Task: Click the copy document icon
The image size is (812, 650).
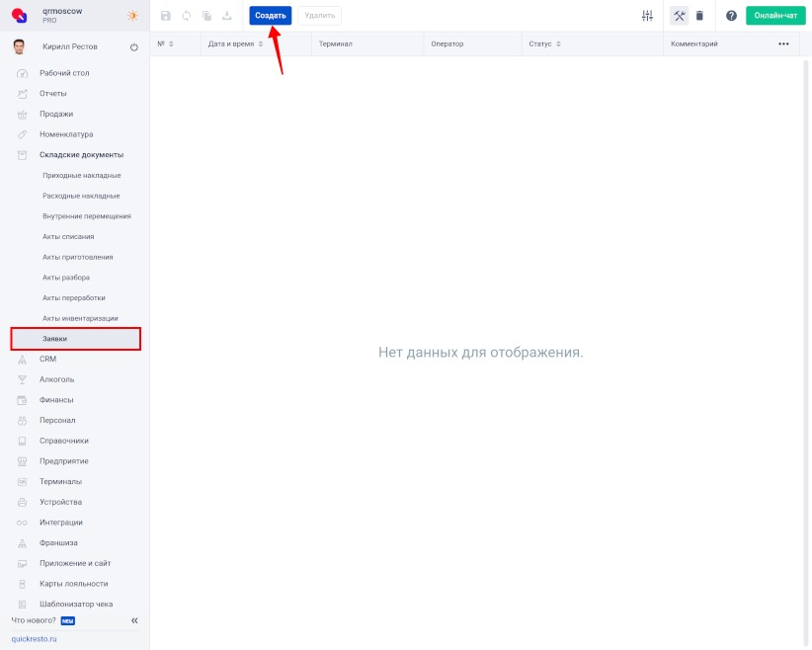Action: pyautogui.click(x=206, y=16)
